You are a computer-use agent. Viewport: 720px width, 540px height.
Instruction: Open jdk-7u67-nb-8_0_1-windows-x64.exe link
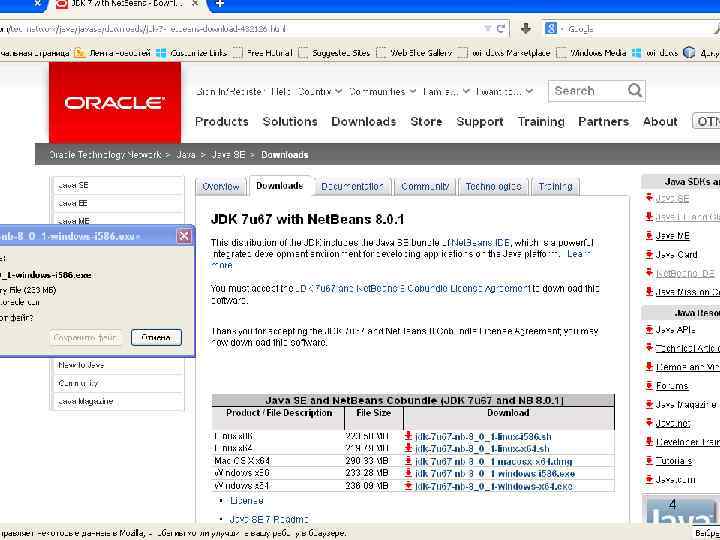tap(494, 486)
